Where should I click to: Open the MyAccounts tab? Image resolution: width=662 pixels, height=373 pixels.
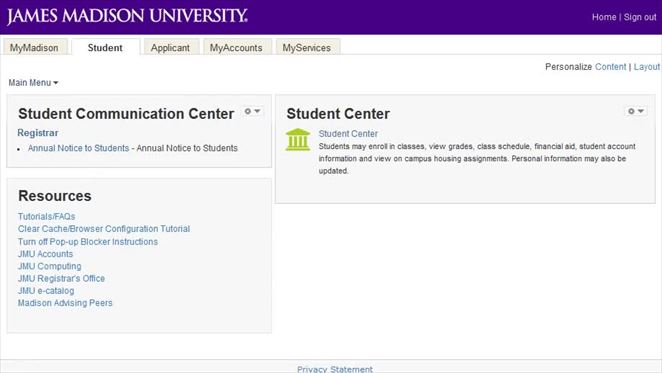pos(236,47)
